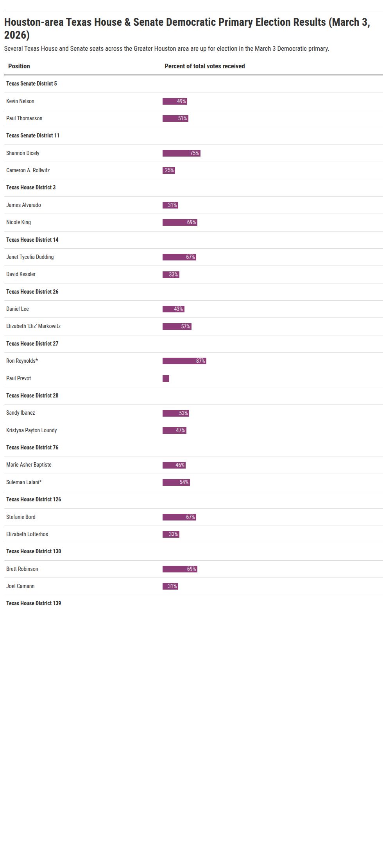Screen dimensions: 383x868
Task: Click the Position column header
Action: [19, 66]
